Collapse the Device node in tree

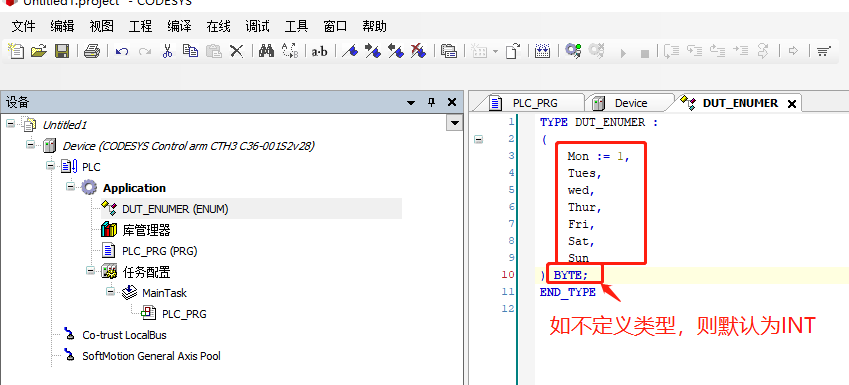30,145
